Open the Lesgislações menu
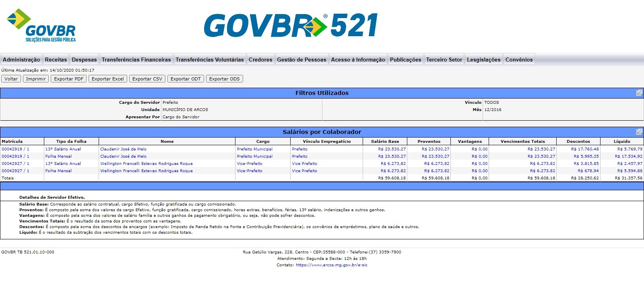The height and width of the screenshot is (282, 644). pyautogui.click(x=484, y=60)
